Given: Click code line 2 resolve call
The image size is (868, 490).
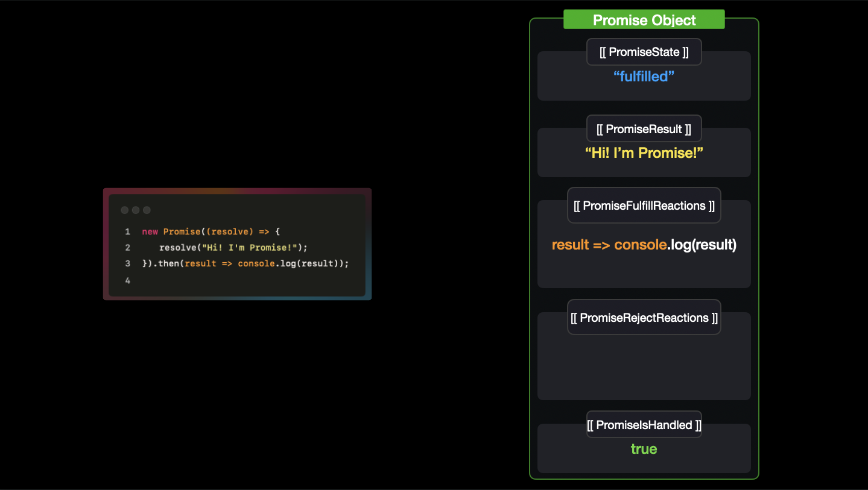Looking at the screenshot, I should pyautogui.click(x=233, y=248).
